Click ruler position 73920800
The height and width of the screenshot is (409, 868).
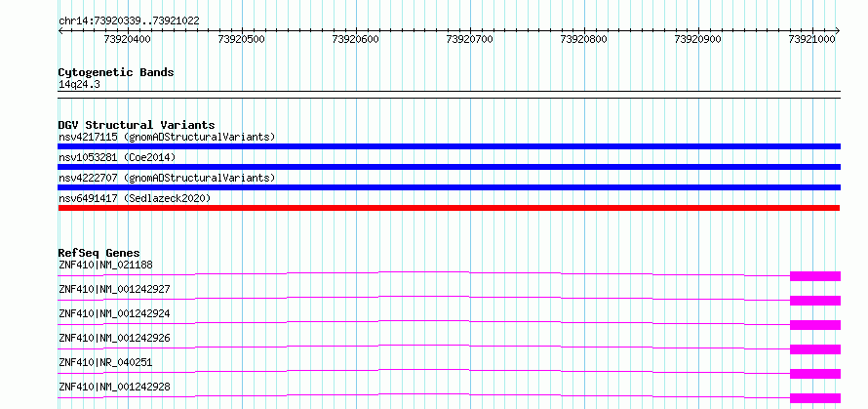(583, 39)
